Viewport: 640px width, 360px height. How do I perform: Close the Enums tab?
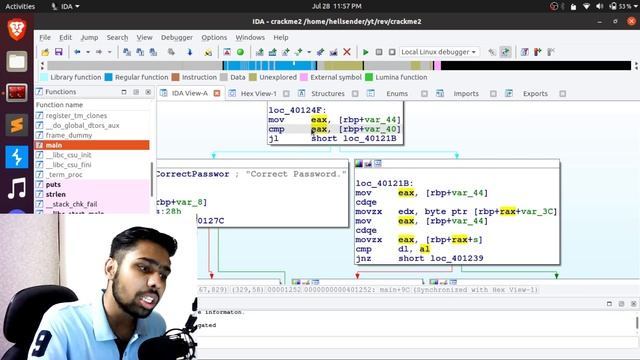[x=424, y=93]
